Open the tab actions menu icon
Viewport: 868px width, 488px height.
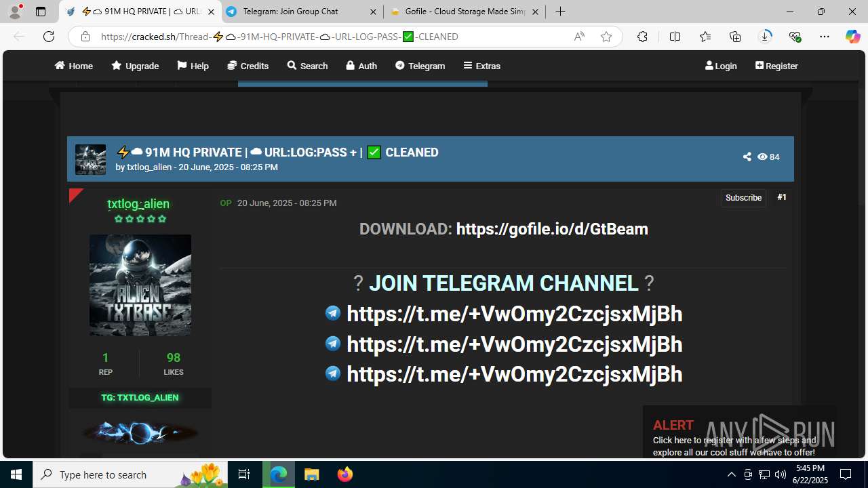pos(41,12)
